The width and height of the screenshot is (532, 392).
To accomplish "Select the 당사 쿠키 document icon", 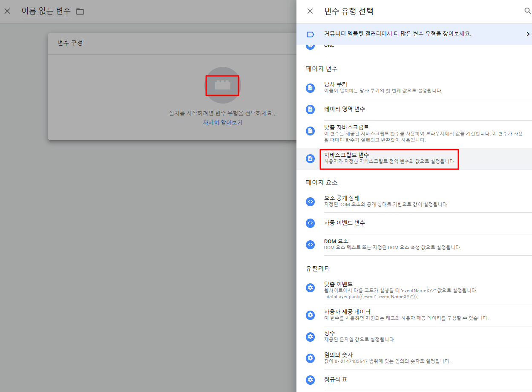I will 310,88.
